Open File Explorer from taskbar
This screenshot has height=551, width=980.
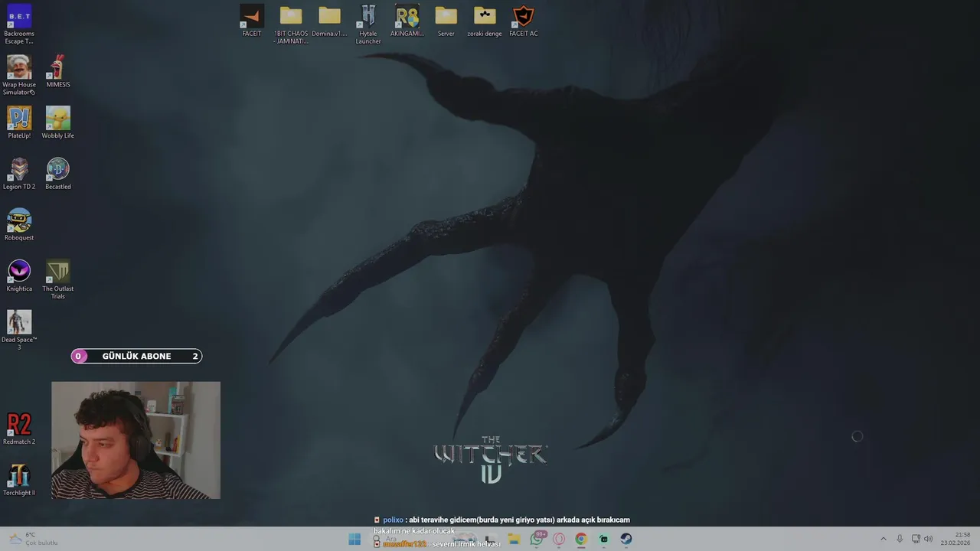click(x=514, y=539)
